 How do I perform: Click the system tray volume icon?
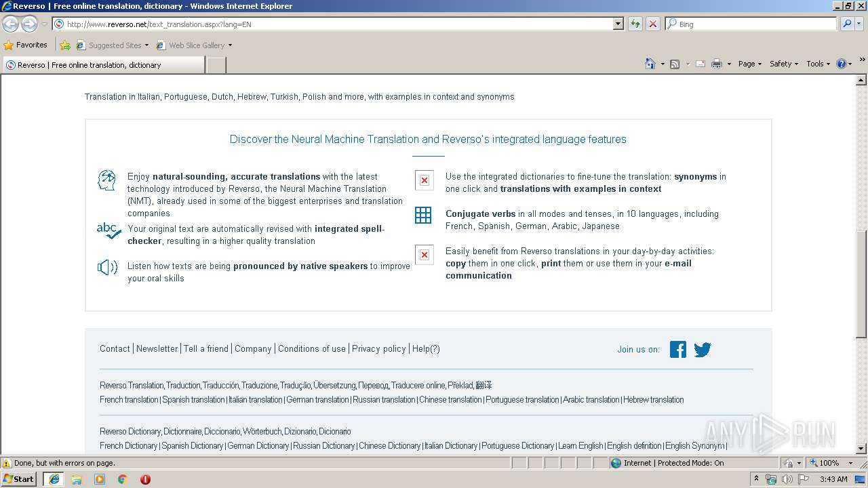pos(787,479)
